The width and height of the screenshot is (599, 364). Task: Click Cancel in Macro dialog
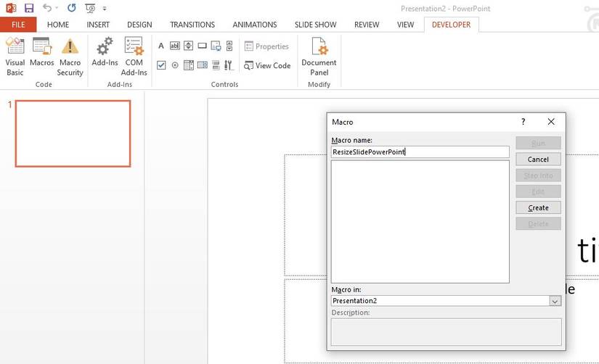tap(538, 160)
